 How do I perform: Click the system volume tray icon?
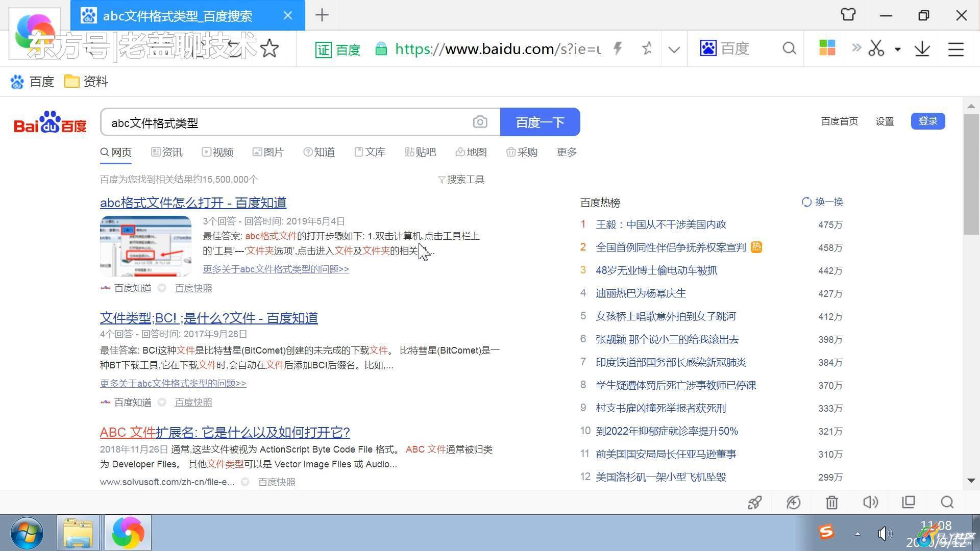885,534
